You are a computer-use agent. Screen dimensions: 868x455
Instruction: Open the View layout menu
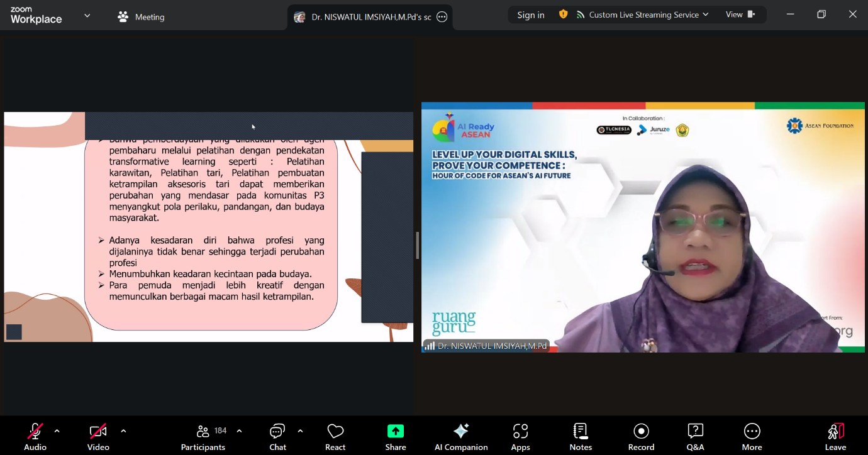coord(740,15)
